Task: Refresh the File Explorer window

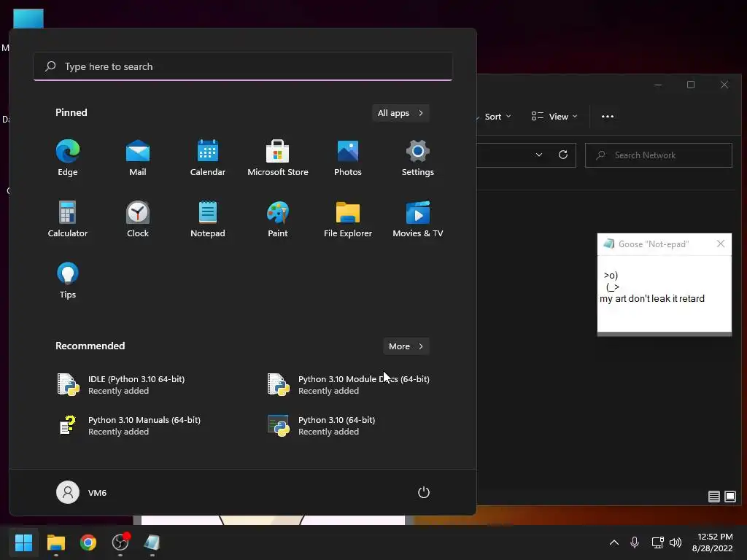Action: point(563,155)
